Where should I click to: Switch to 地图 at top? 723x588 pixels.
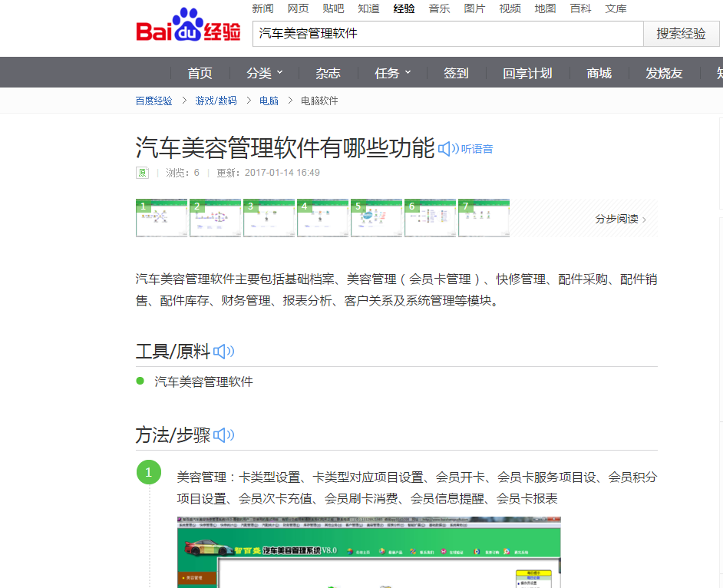(545, 8)
